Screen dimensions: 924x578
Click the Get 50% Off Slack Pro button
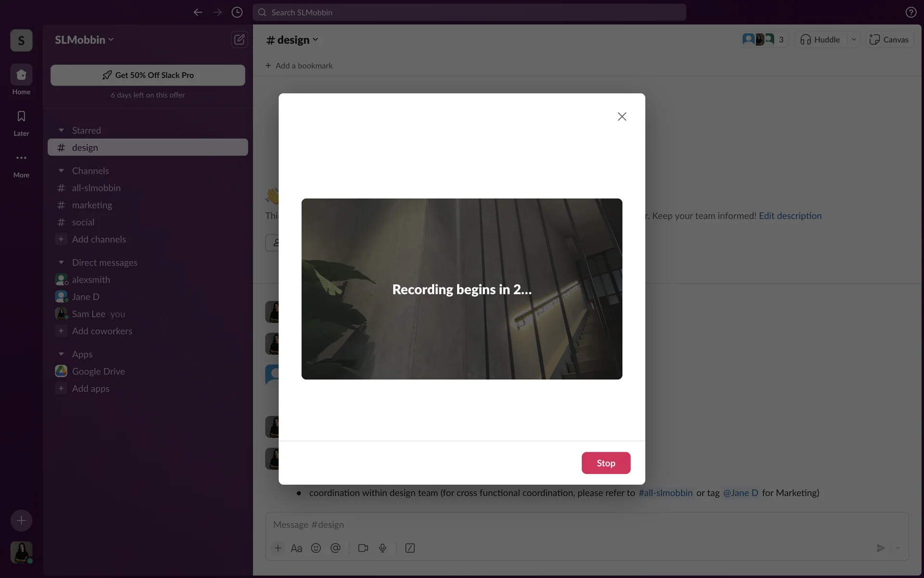coord(148,75)
